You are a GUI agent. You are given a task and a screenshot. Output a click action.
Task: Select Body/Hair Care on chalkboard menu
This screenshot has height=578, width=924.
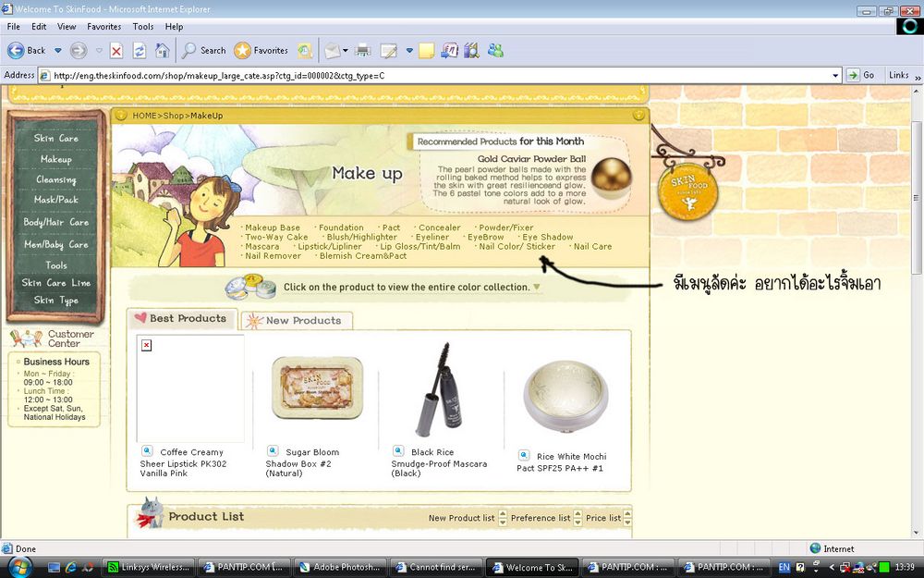coord(56,222)
